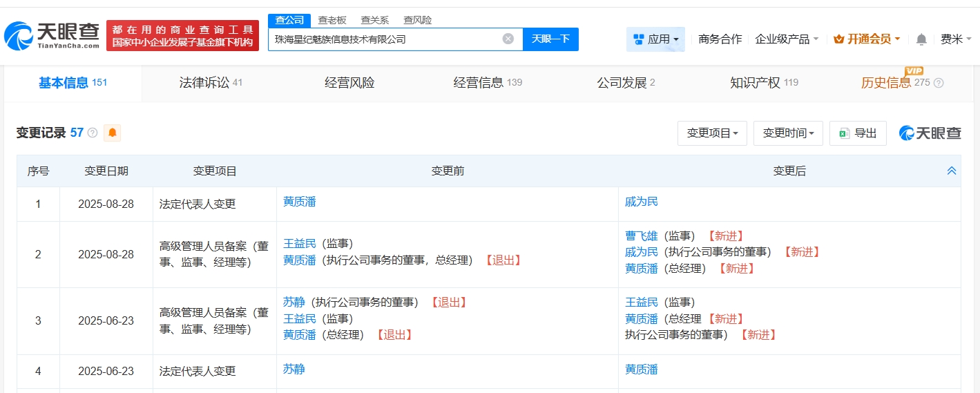
Task: Click help icon beside 变更记录 count
Action: click(93, 133)
